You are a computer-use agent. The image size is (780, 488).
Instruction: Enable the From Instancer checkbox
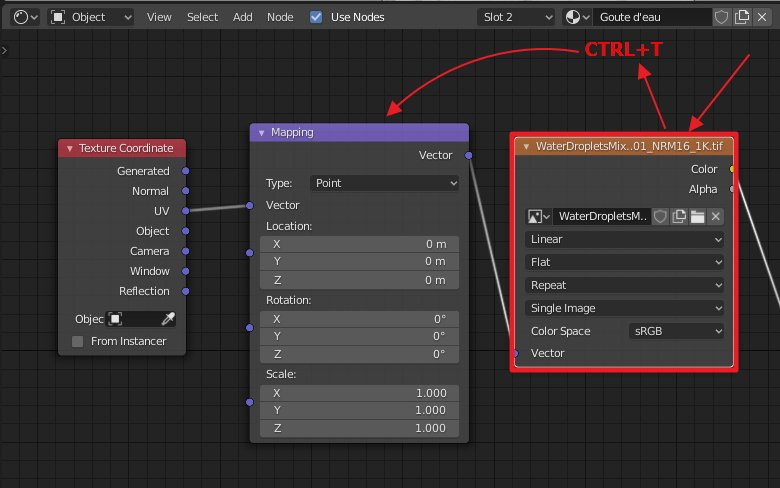point(78,341)
